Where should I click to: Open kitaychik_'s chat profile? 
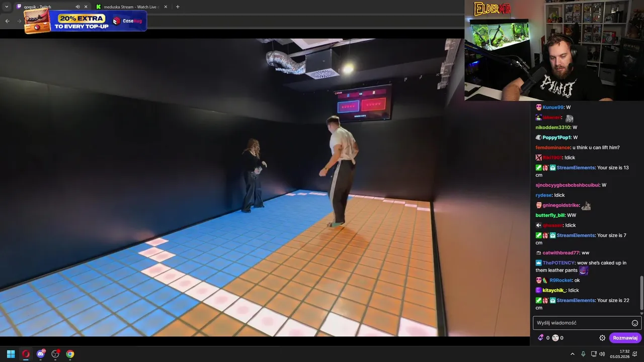coord(554,290)
